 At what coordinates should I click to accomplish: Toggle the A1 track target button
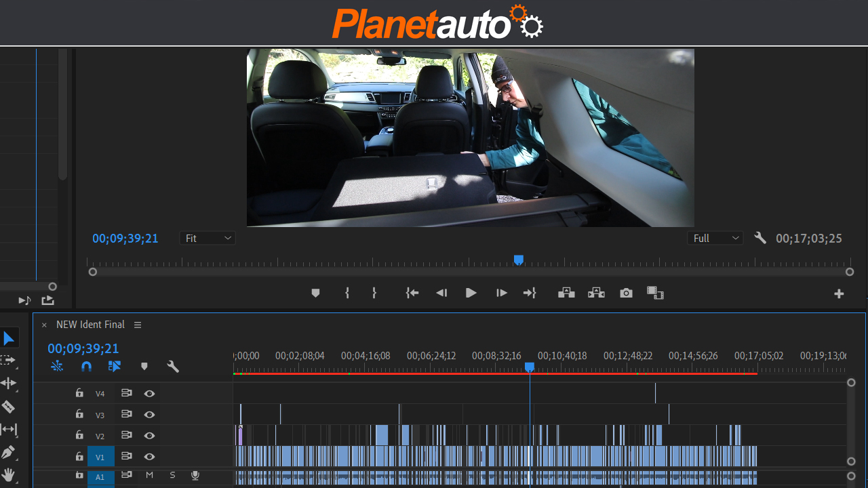[100, 477]
